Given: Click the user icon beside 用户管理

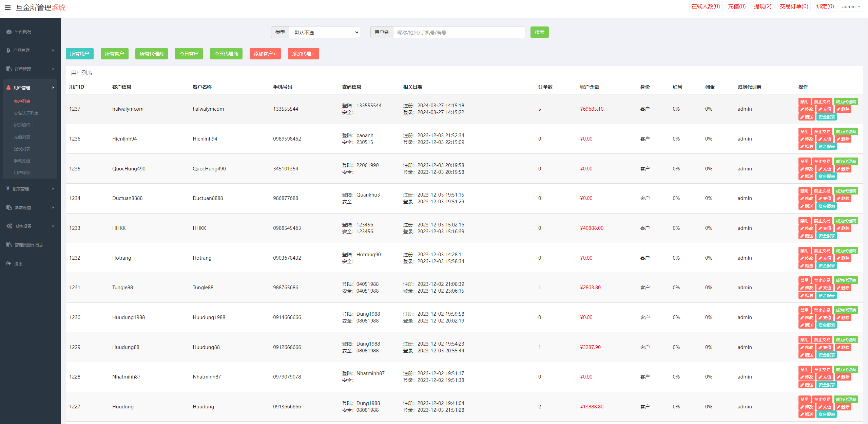Looking at the screenshot, I should pyautogui.click(x=9, y=88).
